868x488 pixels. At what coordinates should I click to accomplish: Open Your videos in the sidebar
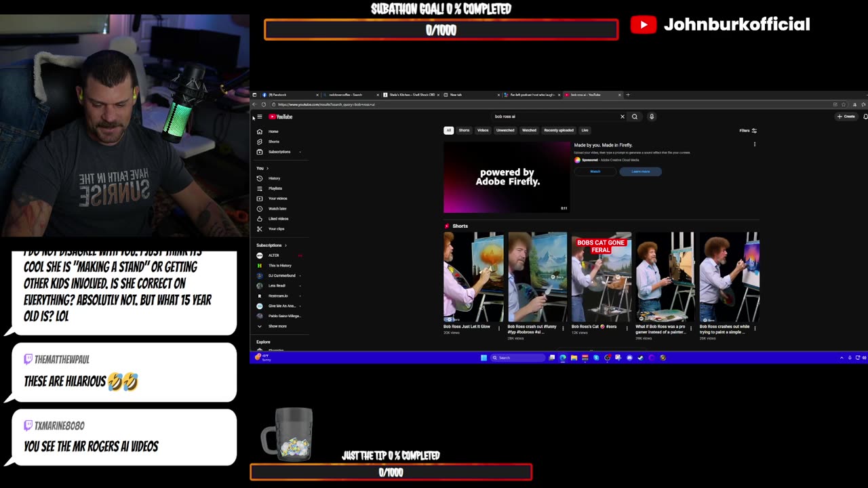278,199
